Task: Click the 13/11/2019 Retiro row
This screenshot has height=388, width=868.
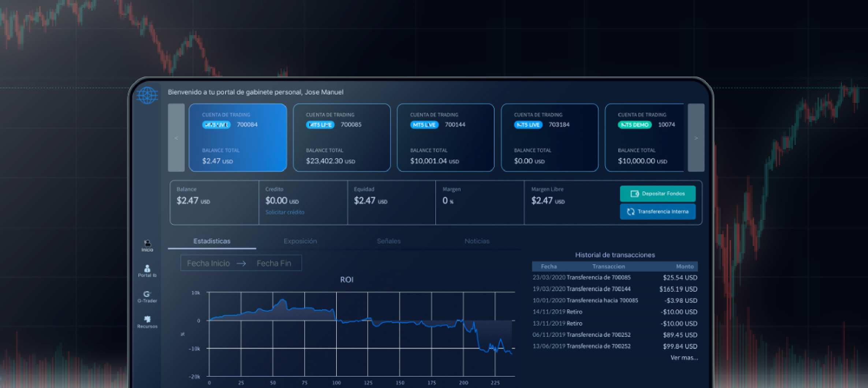Action: coord(615,323)
